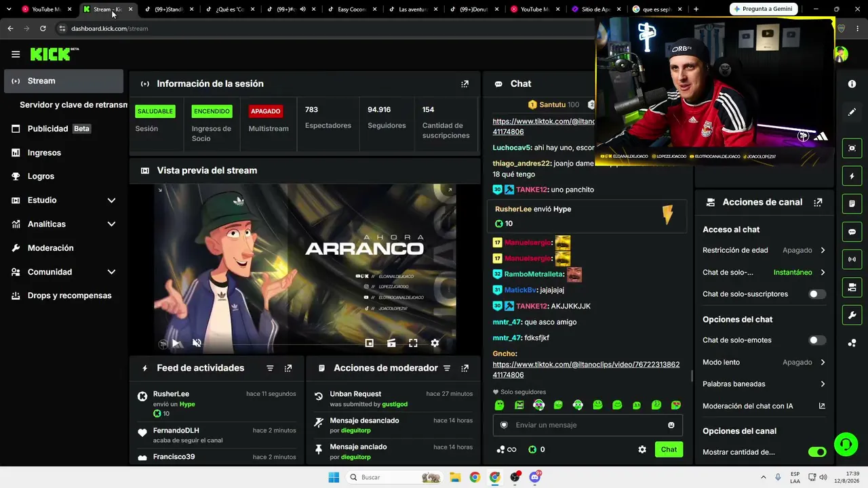This screenshot has width=868, height=488.
Task: Click the Kicks balance icon below chat input
Action: click(532, 449)
